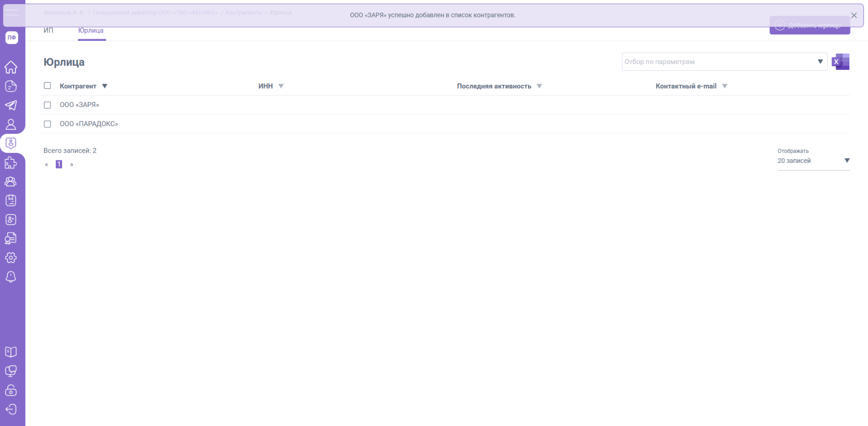
Task: Open the Последняя активность filter arrow
Action: pyautogui.click(x=539, y=86)
